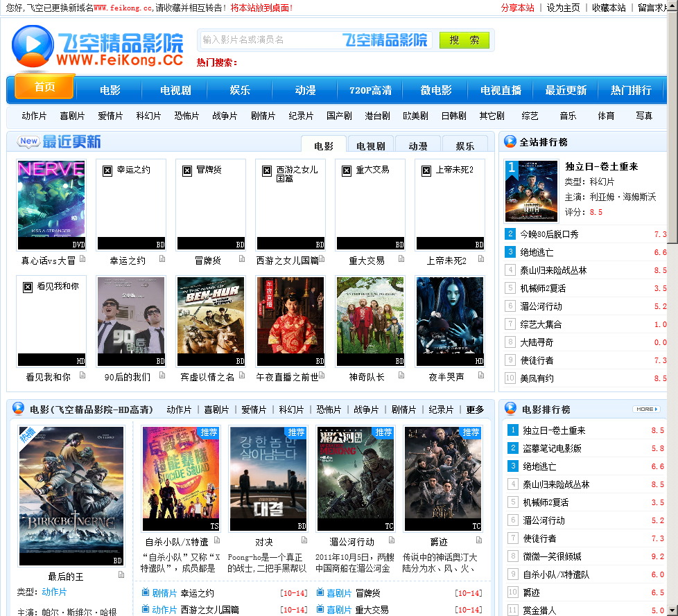Open 科幻片 in the sub-category bar
The width and height of the screenshot is (678, 616).
pyautogui.click(x=148, y=116)
